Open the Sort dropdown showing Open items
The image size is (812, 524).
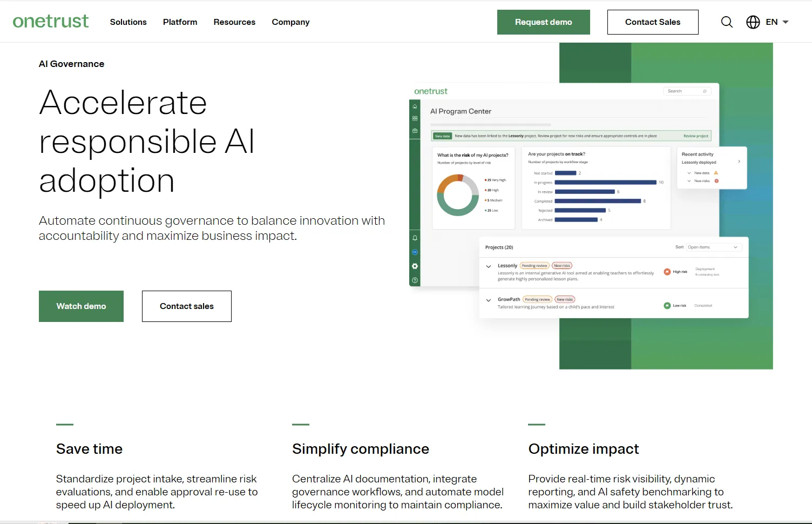pos(714,247)
